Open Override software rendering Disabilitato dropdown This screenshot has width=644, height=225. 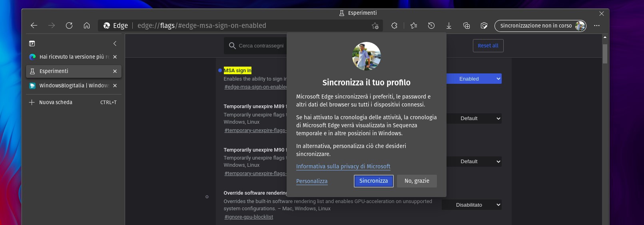[x=472, y=205]
